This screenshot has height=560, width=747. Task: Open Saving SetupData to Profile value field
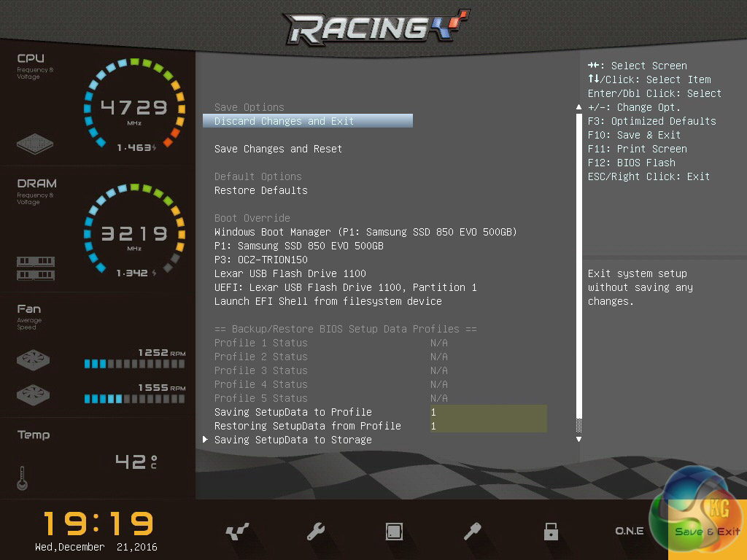click(x=487, y=412)
